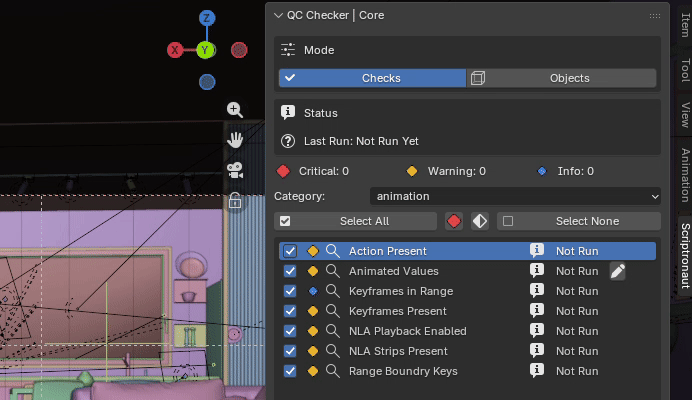692x400 pixels.
Task: Uncheck the NLA Playback Enabled checkbox
Action: [x=290, y=331]
